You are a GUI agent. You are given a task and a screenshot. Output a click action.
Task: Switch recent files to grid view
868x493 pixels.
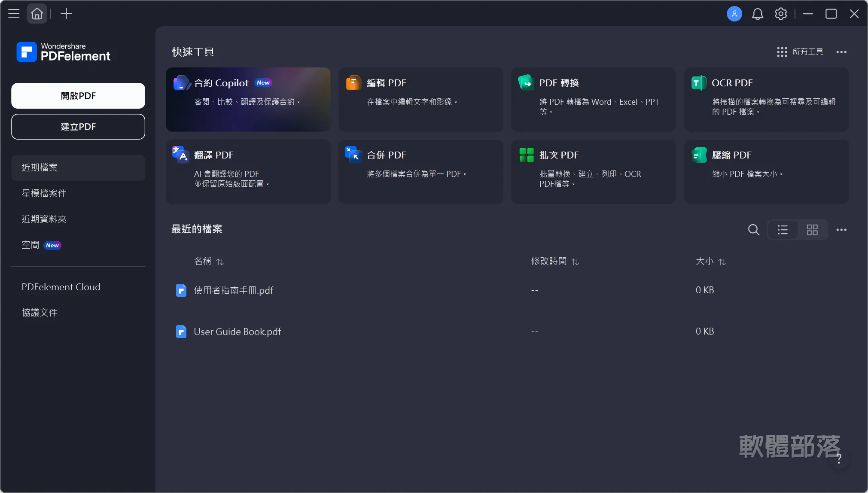coord(812,230)
